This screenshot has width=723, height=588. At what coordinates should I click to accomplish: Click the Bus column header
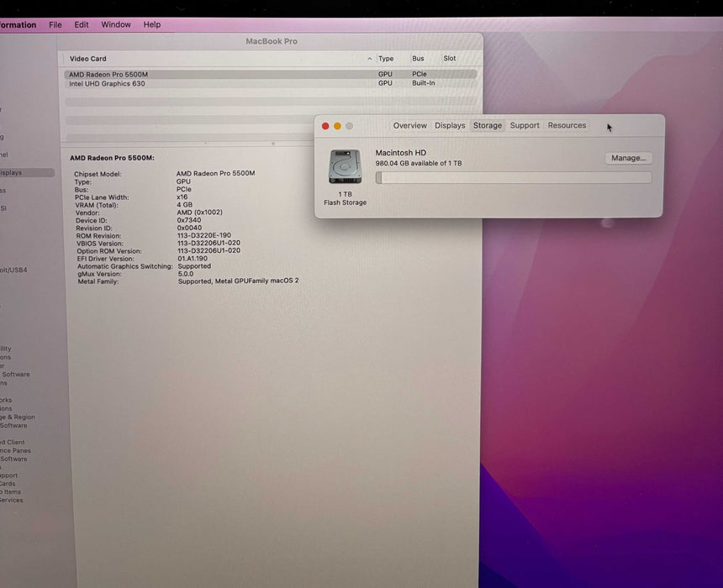pos(418,59)
